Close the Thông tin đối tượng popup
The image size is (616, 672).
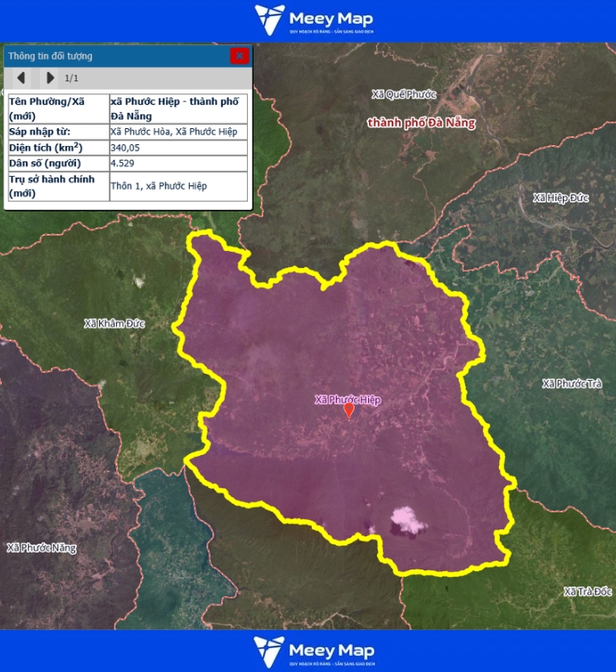[x=239, y=56]
